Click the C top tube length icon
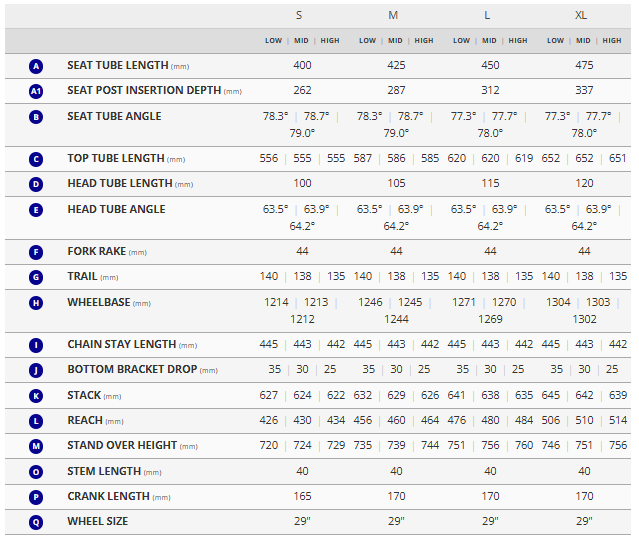 pos(36,159)
